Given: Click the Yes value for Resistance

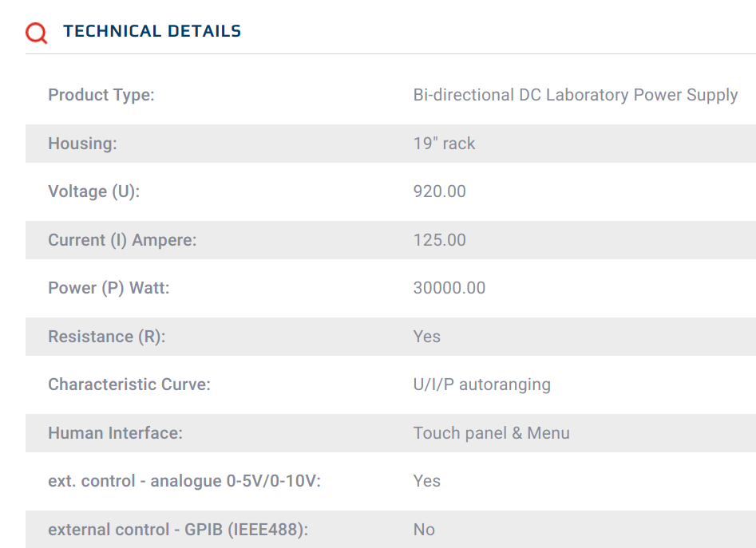Looking at the screenshot, I should 426,337.
